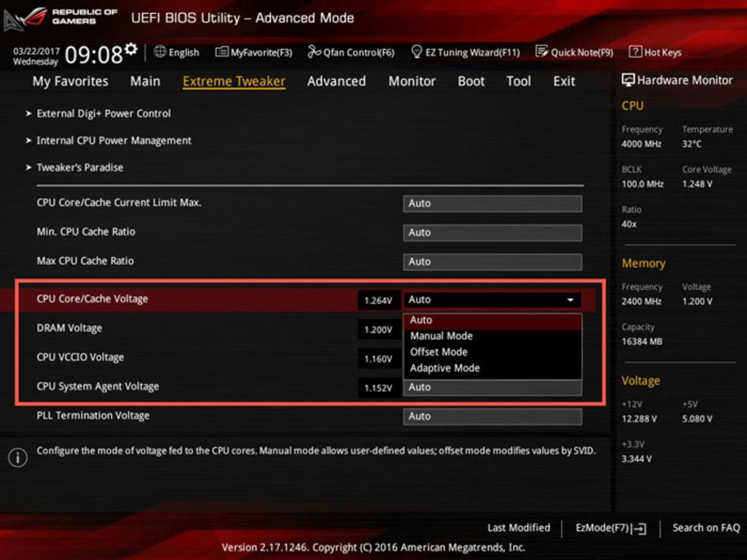Click the English language globe icon
This screenshot has width=747, height=560.
coord(160,51)
